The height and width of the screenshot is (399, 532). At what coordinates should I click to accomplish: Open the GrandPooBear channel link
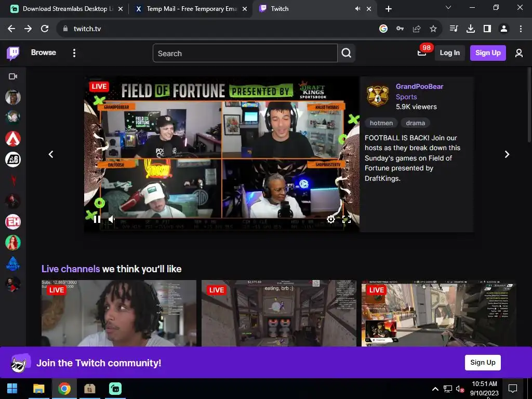pos(419,87)
